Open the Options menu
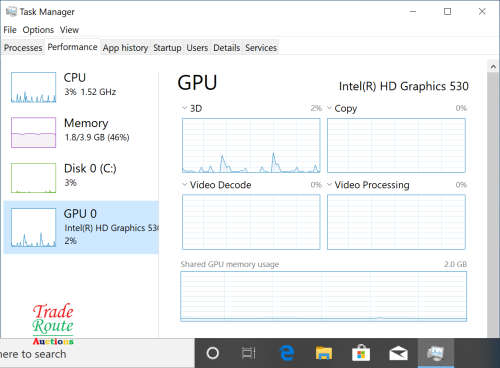 point(38,30)
